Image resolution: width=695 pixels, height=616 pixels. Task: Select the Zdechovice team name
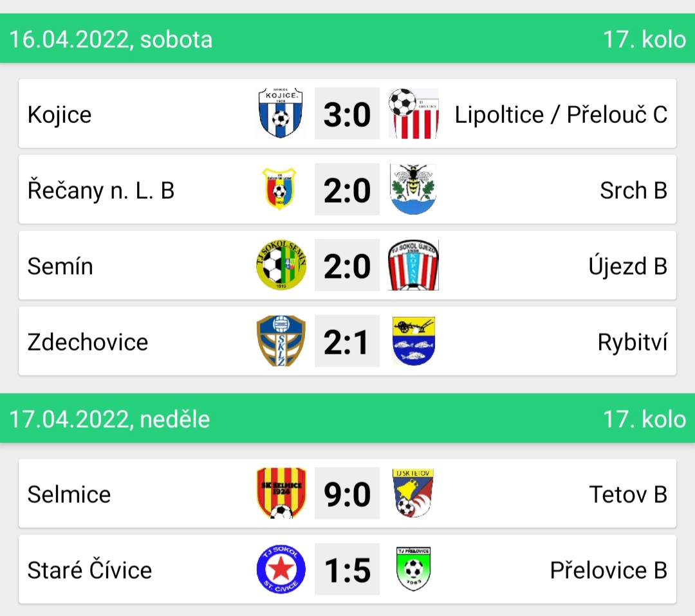pos(88,342)
